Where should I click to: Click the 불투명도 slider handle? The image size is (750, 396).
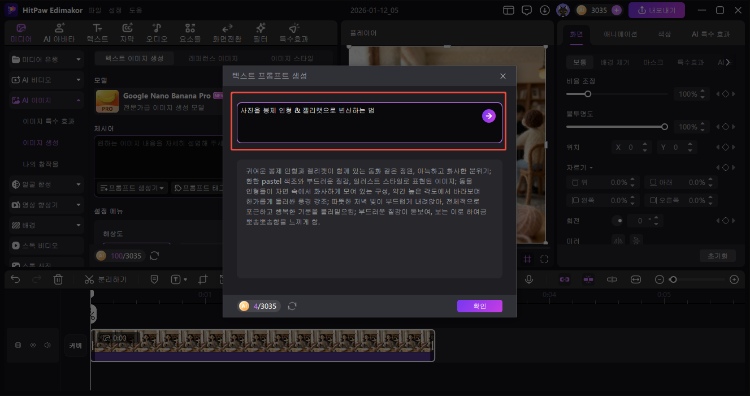pyautogui.click(x=664, y=127)
